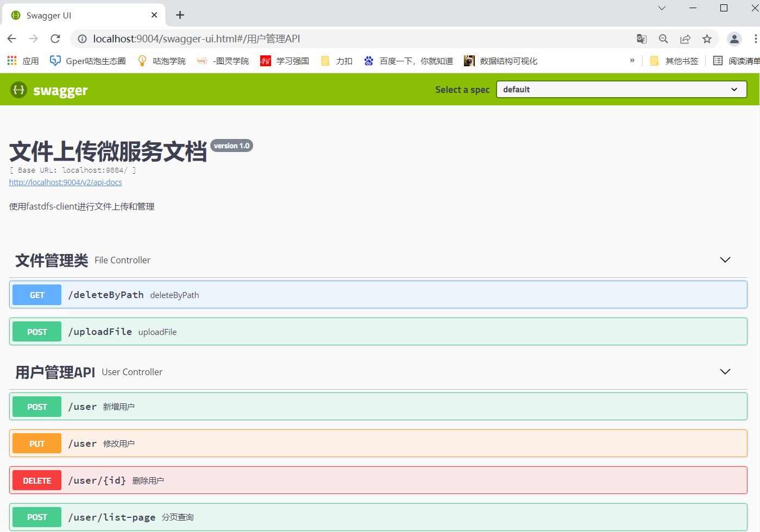760x532 pixels.
Task: Click the Swagger logo in the header
Action: (x=49, y=90)
